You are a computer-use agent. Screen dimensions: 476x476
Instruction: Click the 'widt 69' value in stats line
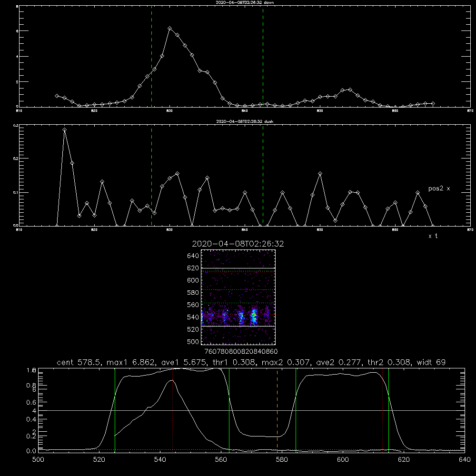[x=431, y=362]
